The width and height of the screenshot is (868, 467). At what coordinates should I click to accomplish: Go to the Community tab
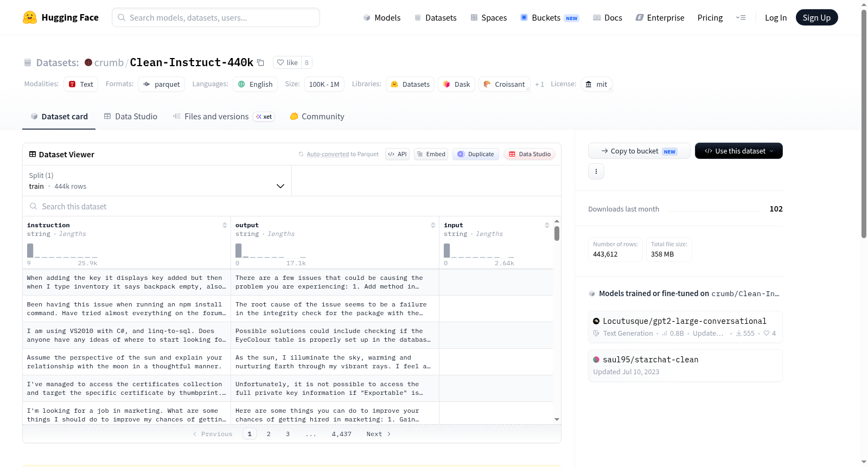tap(317, 116)
